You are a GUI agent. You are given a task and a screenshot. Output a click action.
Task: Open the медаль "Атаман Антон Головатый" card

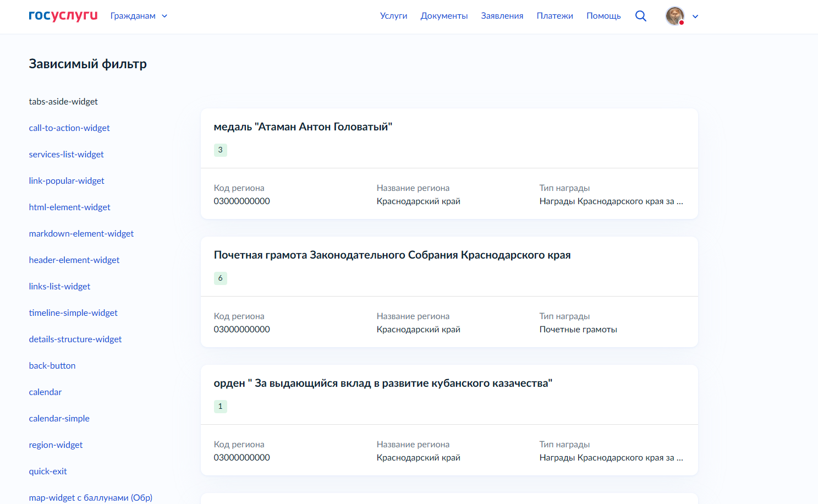(303, 127)
